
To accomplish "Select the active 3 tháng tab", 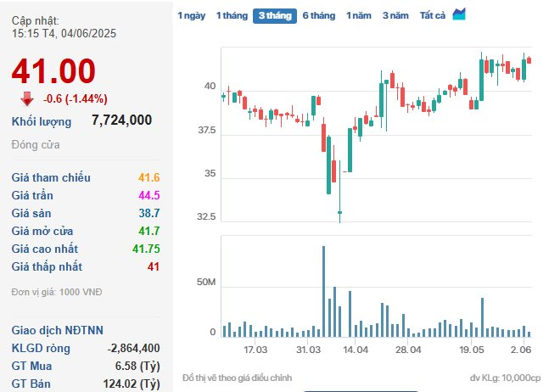I will [x=274, y=15].
